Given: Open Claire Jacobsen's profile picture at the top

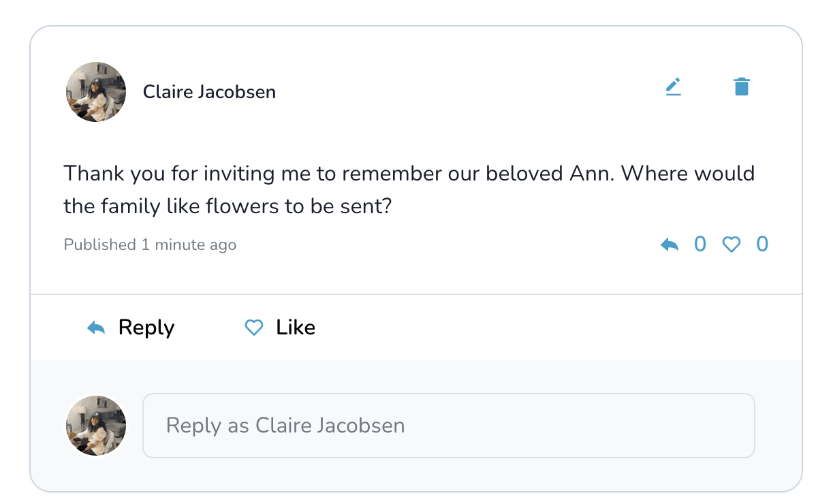Looking at the screenshot, I should click(96, 92).
